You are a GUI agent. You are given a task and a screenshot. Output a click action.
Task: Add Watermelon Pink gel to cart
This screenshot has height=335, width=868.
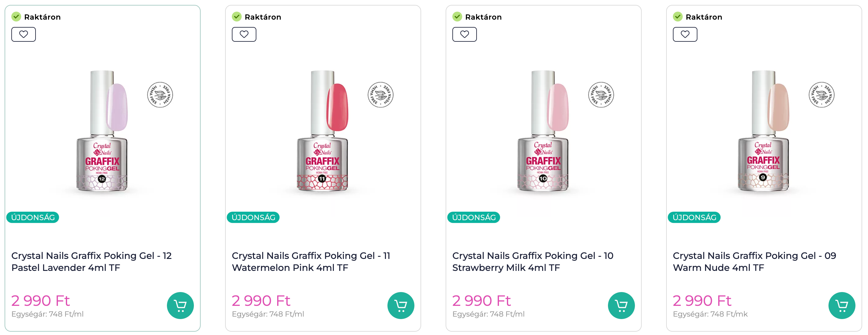pyautogui.click(x=401, y=305)
